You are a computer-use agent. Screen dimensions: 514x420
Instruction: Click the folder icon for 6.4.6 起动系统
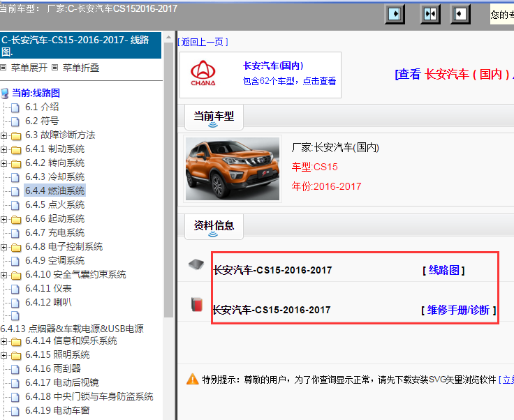[x=16, y=219]
